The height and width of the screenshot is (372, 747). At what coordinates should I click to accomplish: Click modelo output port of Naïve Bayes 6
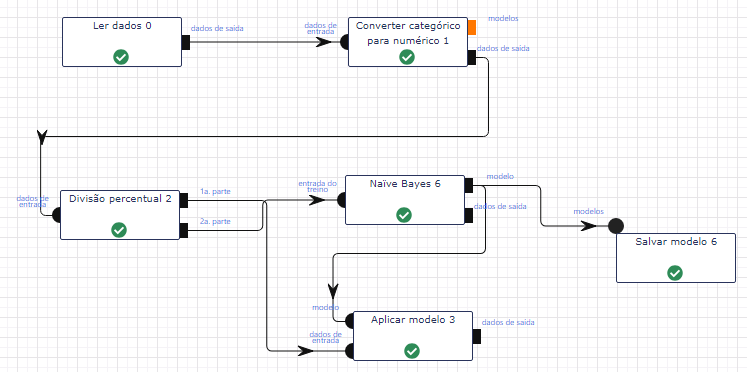pos(468,185)
